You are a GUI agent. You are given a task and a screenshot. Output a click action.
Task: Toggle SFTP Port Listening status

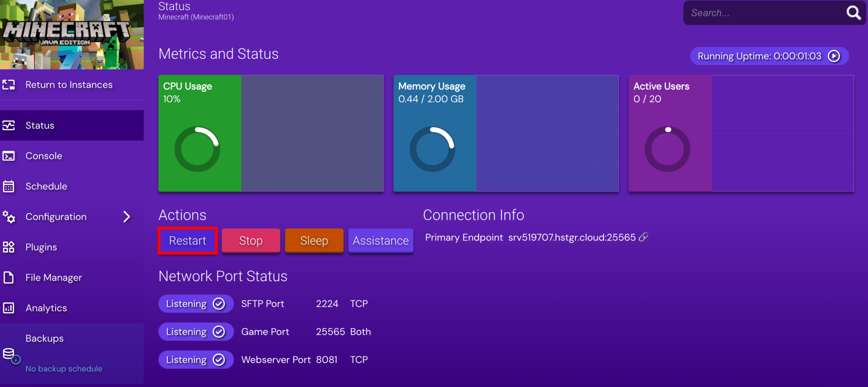(x=196, y=303)
